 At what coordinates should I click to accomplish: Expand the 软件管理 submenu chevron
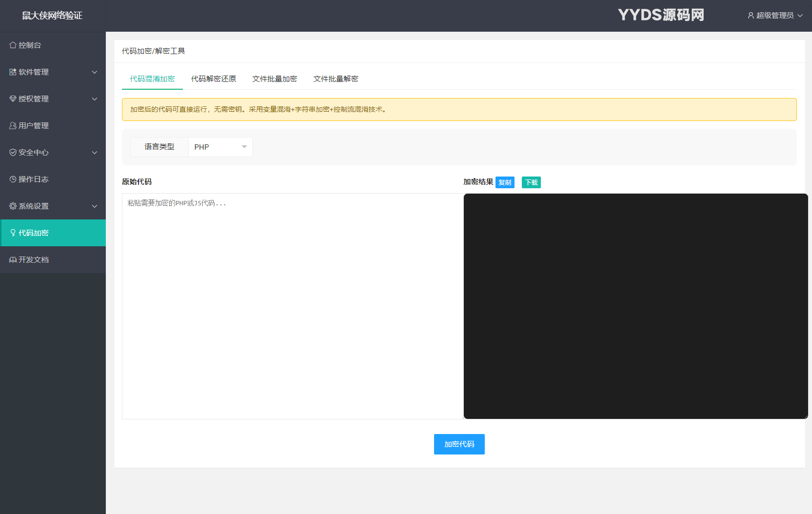tap(95, 72)
